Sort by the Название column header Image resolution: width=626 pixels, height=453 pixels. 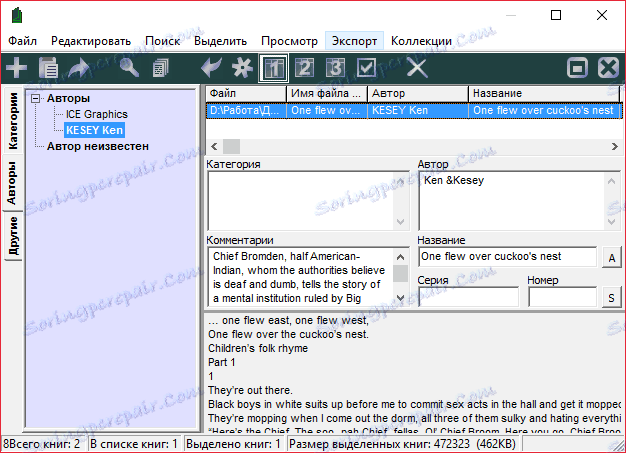pos(544,93)
